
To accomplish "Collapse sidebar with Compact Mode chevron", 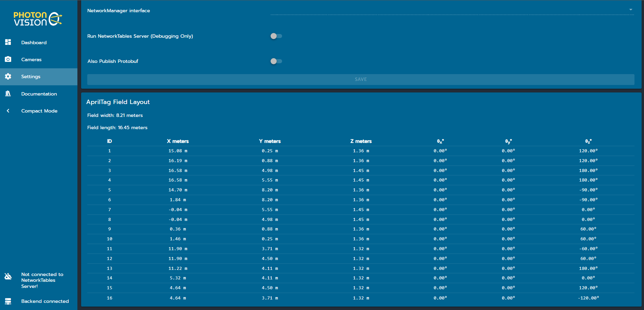I will click(x=8, y=111).
